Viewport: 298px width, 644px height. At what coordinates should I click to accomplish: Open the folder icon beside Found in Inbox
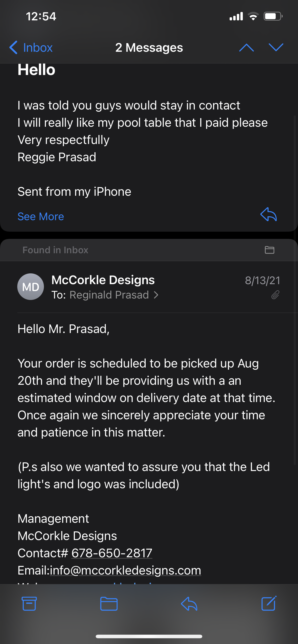click(x=269, y=250)
